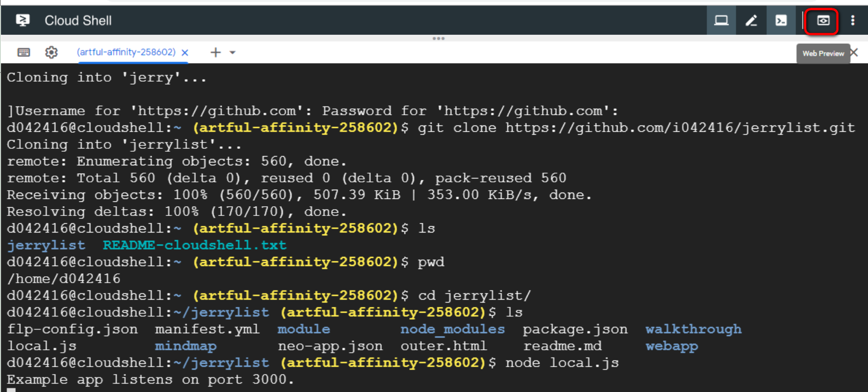Viewport: 868px width, 392px height.
Task: Click the laptop icon in the header
Action: click(x=721, y=20)
